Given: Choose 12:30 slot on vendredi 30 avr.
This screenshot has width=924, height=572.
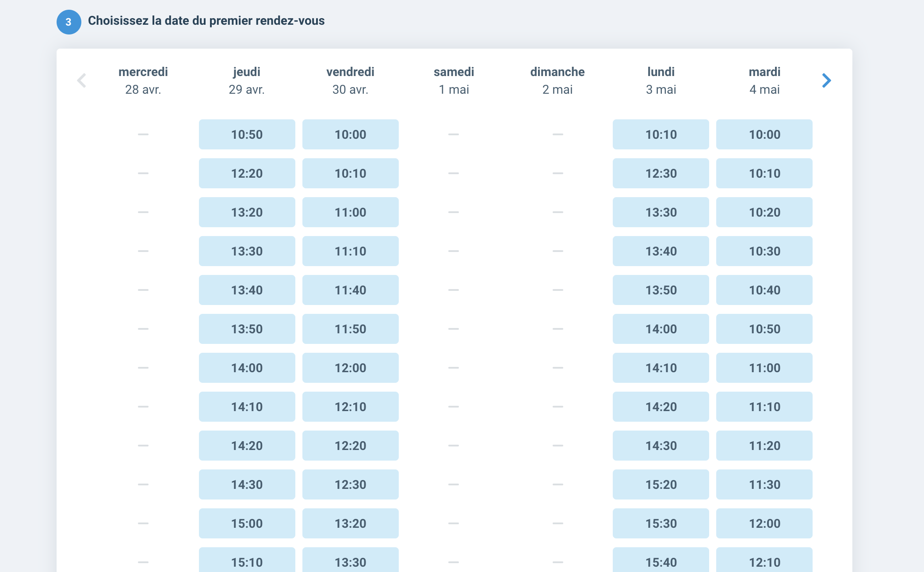Looking at the screenshot, I should (350, 484).
